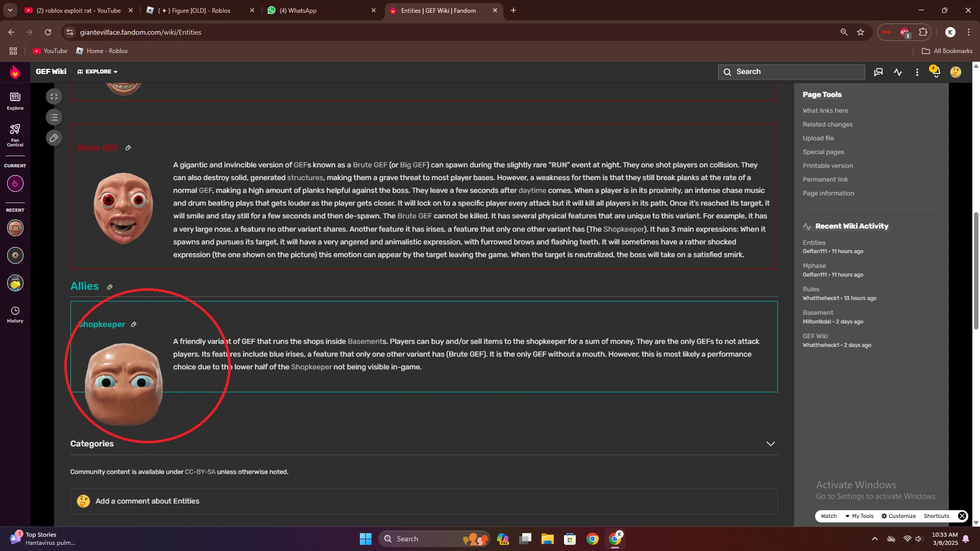This screenshot has width=980, height=551.
Task: Open Discussions via the chat bubble icon
Action: (x=878, y=72)
